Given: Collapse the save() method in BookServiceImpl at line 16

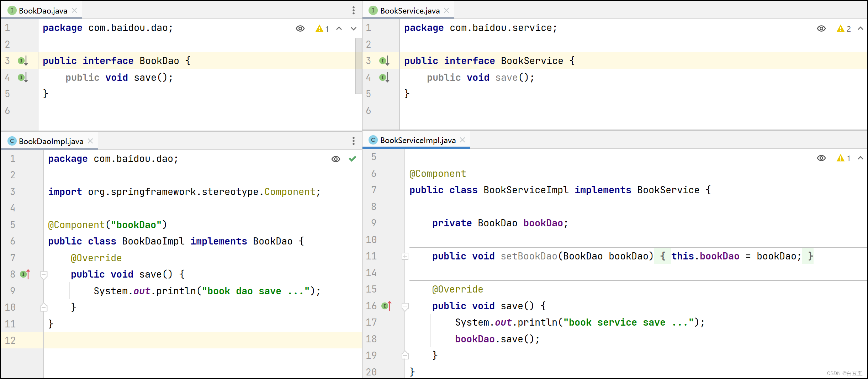Looking at the screenshot, I should pyautogui.click(x=405, y=306).
